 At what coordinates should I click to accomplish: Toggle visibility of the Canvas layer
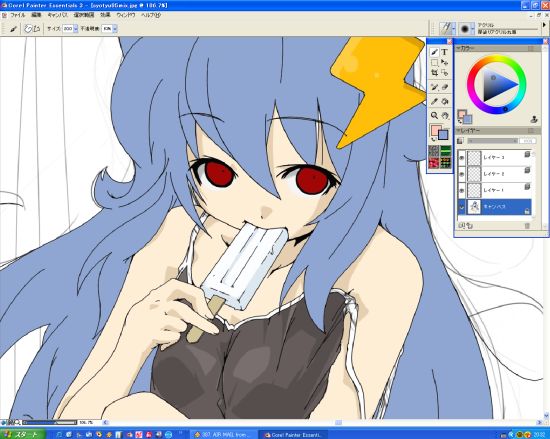click(462, 207)
